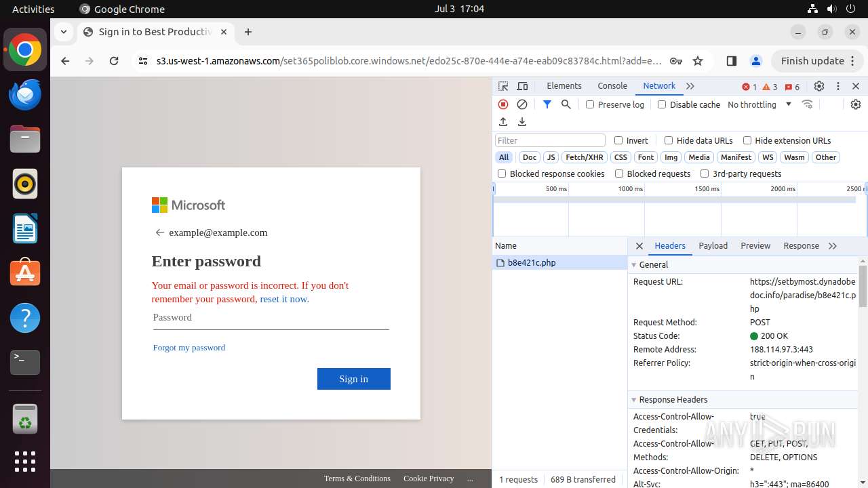This screenshot has height=488, width=868.
Task: Open the password manager key icon
Action: [676, 61]
